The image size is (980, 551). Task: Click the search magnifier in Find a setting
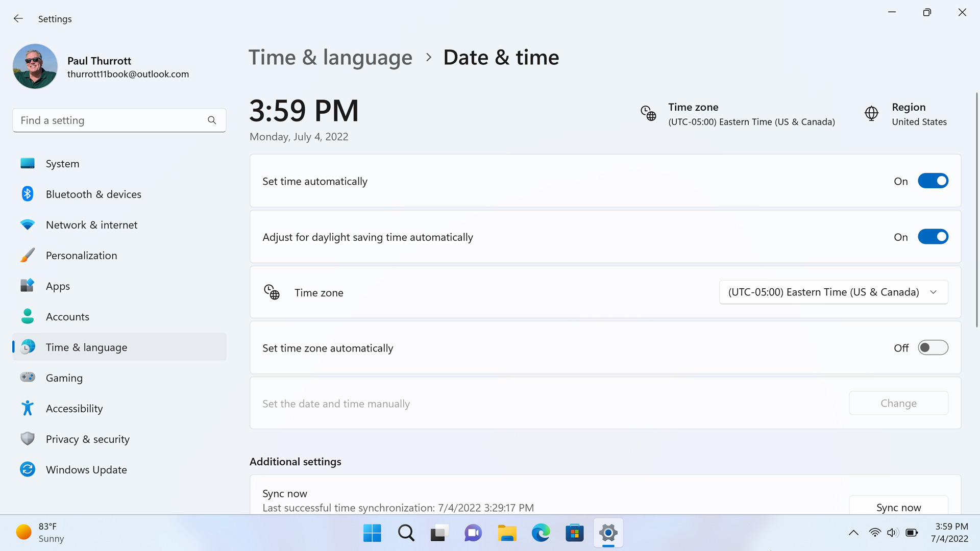coord(212,120)
